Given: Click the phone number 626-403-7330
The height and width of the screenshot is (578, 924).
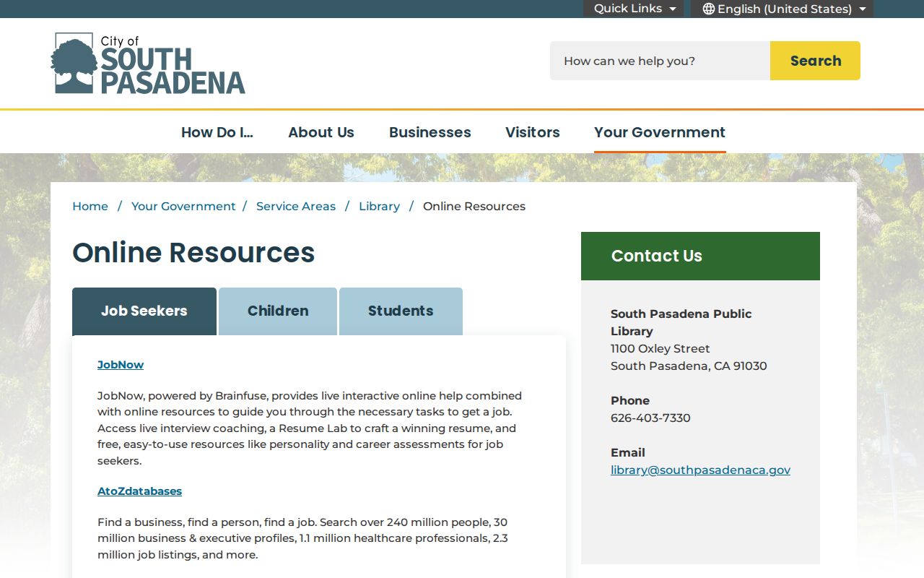Looking at the screenshot, I should click(x=650, y=418).
